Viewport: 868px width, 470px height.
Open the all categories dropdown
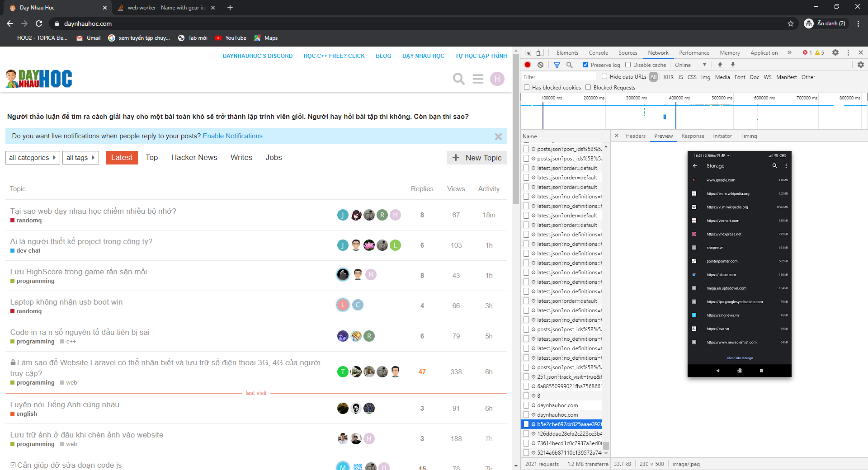coord(33,158)
